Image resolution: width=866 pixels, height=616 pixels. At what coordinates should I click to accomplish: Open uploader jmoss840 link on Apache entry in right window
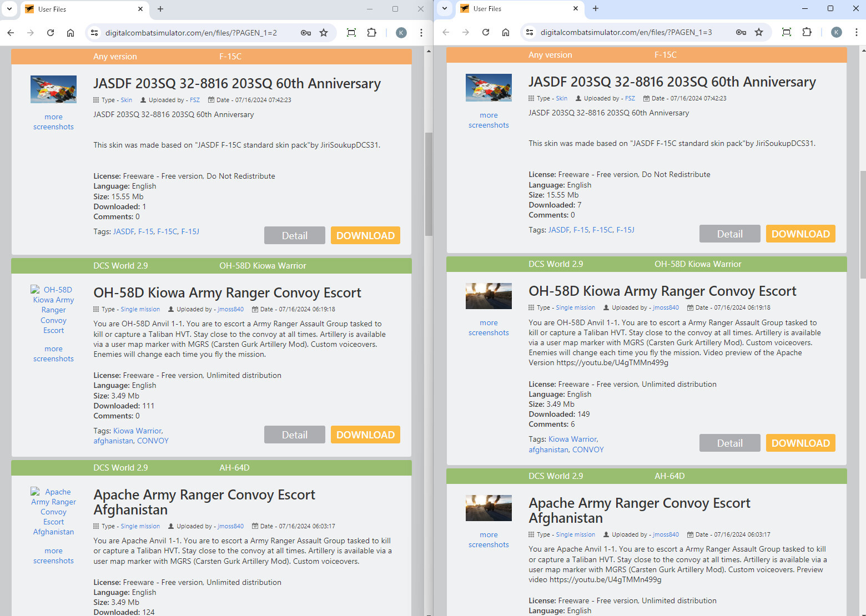coord(666,534)
